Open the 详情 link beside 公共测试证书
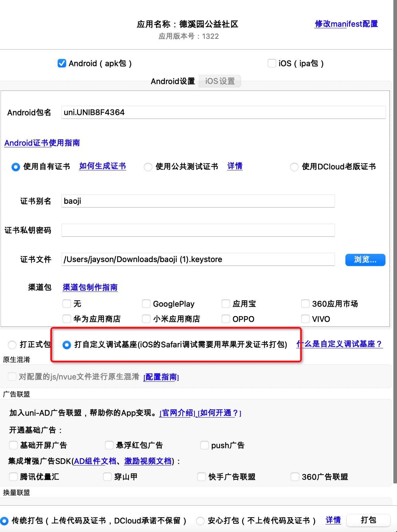This screenshot has width=397, height=532. coord(235,166)
